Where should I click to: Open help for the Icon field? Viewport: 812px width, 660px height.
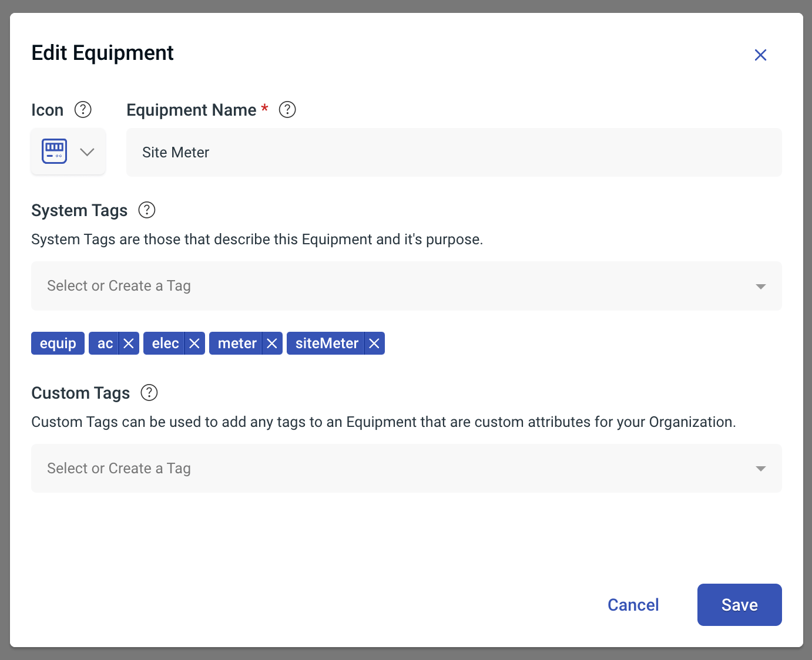pos(83,110)
